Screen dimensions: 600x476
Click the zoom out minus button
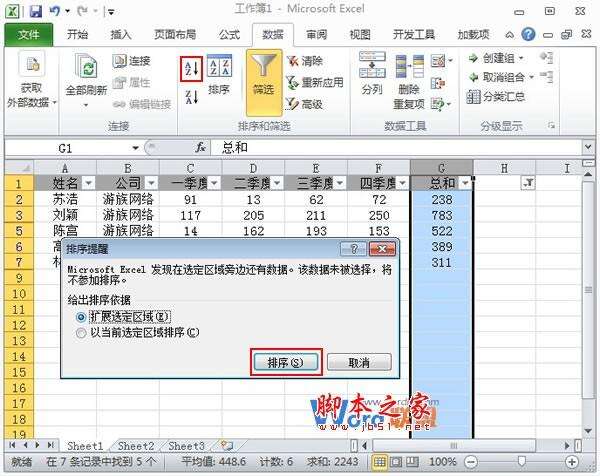click(x=471, y=462)
